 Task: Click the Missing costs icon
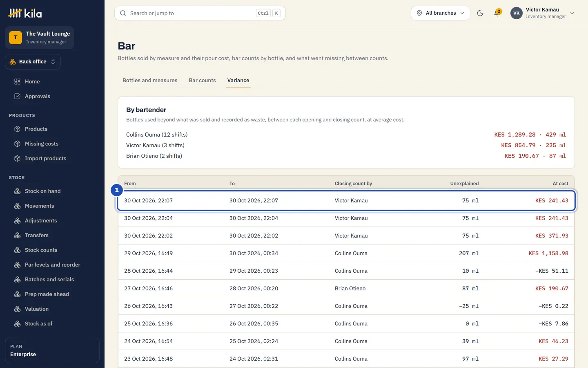tap(17, 144)
